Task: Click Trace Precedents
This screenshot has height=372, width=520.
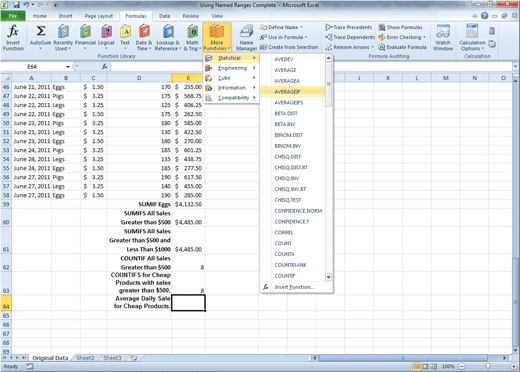Action: 349,27
